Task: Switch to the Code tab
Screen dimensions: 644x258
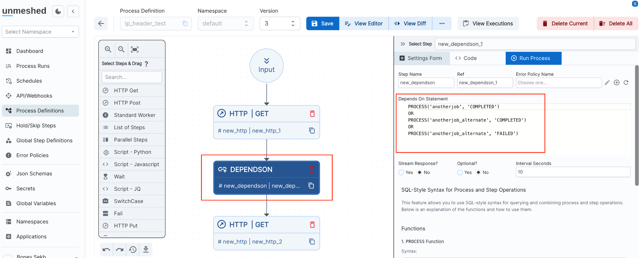Action: (466, 58)
